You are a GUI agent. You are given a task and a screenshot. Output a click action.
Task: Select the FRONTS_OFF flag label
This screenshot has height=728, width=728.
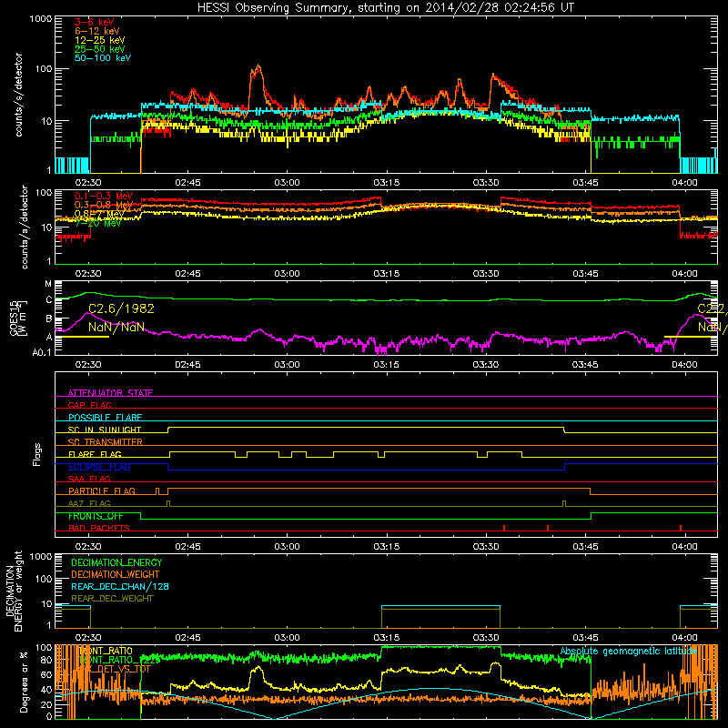pos(96,516)
